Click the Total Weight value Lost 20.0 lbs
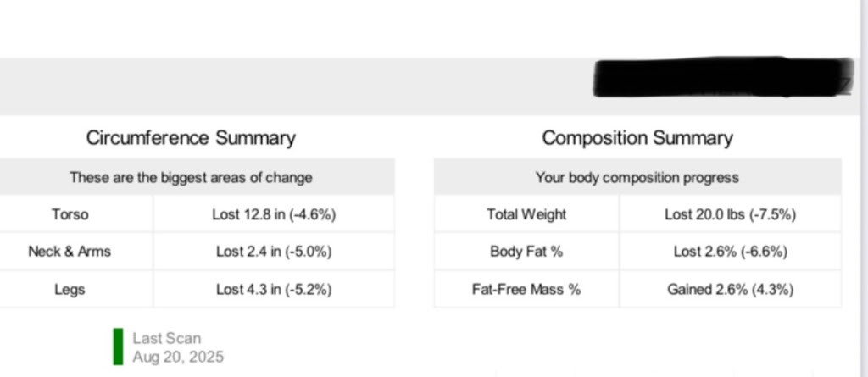The width and height of the screenshot is (868, 377). point(730,214)
